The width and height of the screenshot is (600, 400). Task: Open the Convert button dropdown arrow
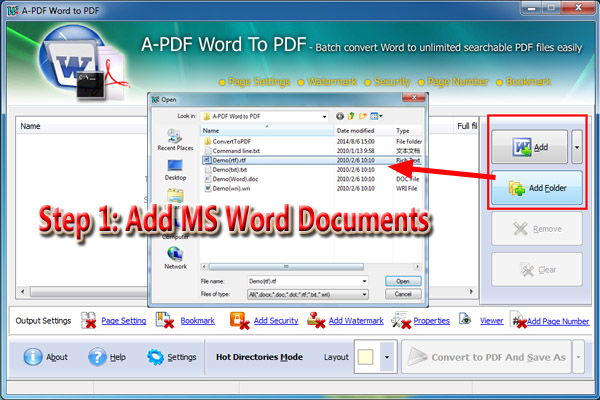[579, 357]
